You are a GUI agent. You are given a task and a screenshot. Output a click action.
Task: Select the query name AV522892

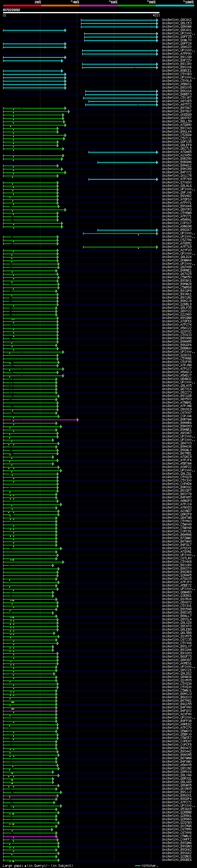[11, 10]
